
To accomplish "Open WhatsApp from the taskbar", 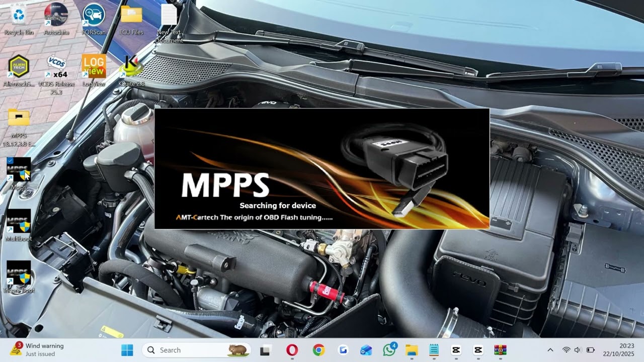I will (389, 349).
